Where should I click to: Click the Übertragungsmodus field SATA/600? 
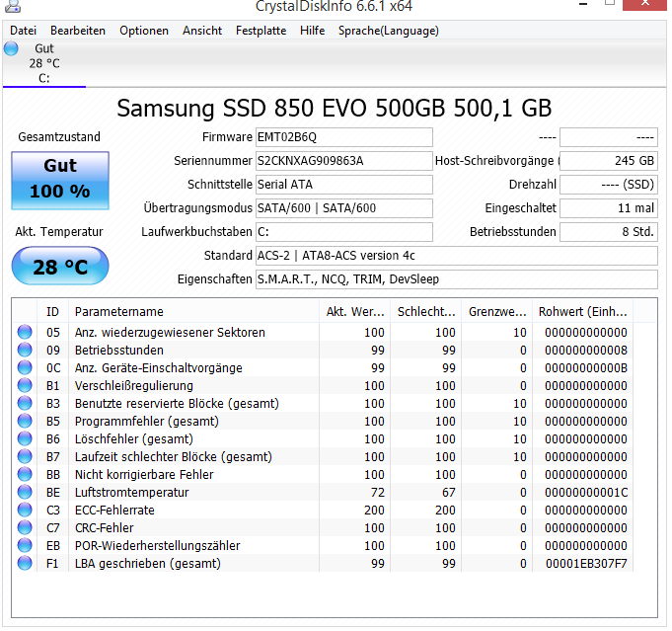[343, 208]
